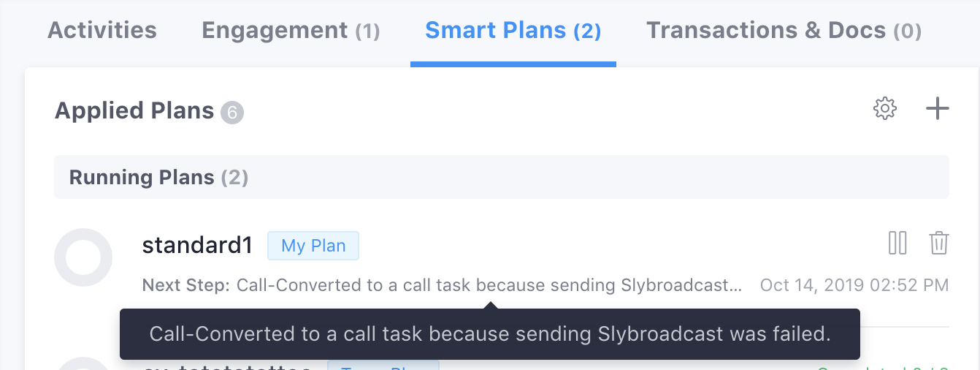Click the My Plan tag
The width and height of the screenshot is (980, 370).
(313, 246)
